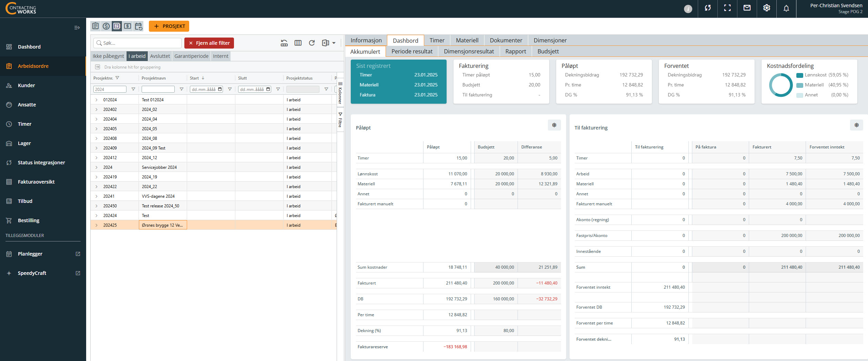868x361 pixels.
Task: Expand project row 202409
Action: pos(96,148)
